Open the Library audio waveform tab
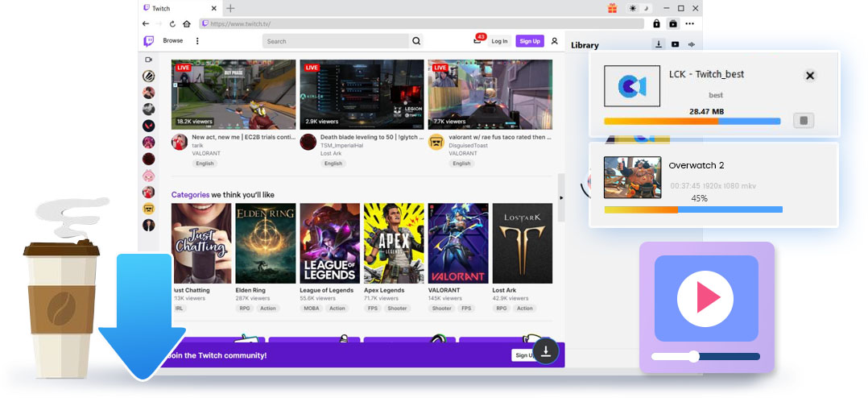 tap(692, 44)
